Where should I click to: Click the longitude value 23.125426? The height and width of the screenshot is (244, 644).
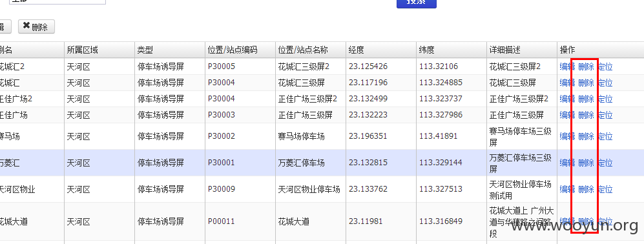coord(368,66)
